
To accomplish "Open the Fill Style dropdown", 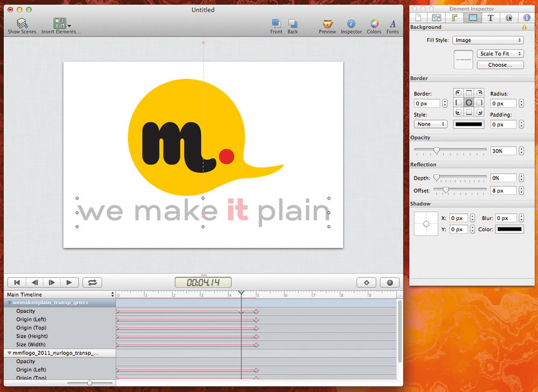I will tap(488, 40).
